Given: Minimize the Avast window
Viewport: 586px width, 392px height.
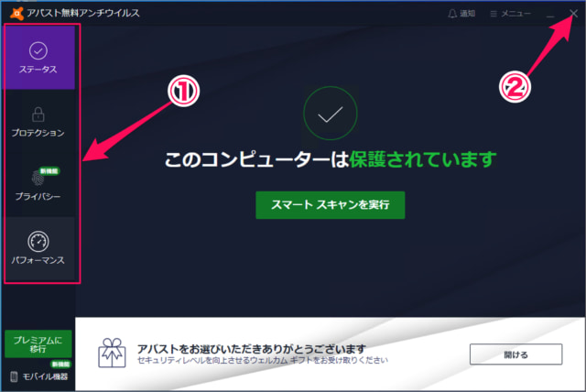Looking at the screenshot, I should click(x=550, y=15).
